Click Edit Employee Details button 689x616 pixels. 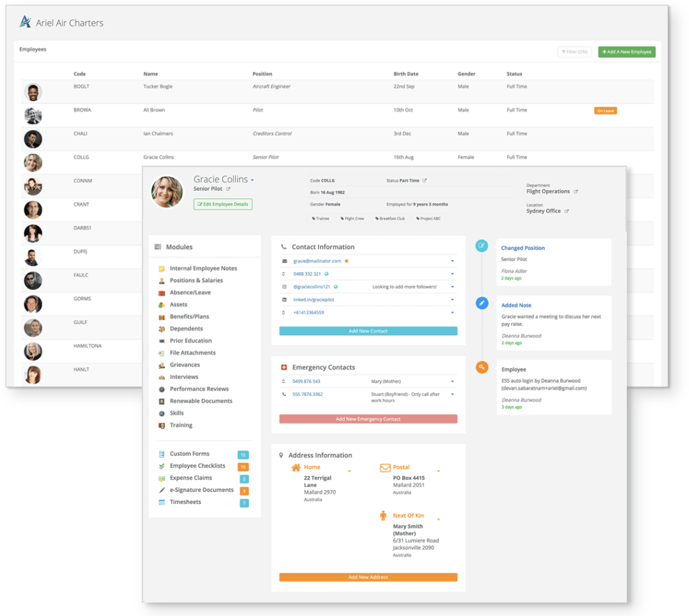point(223,204)
